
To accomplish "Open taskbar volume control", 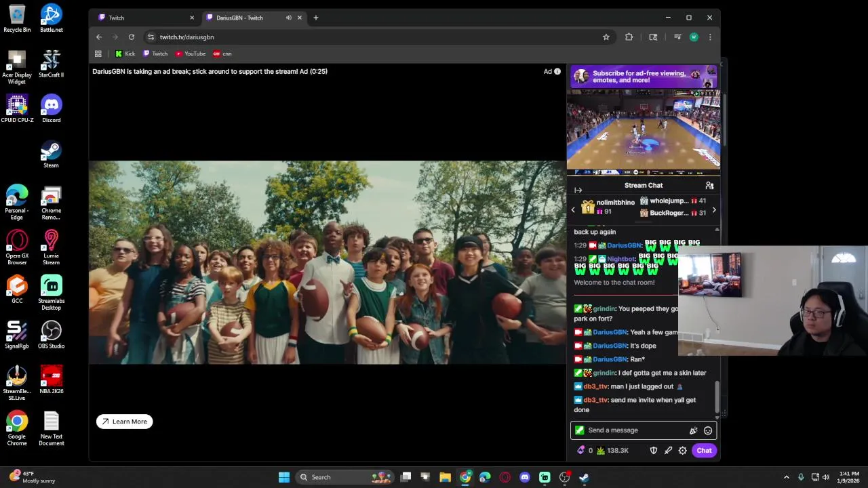I will click(825, 477).
